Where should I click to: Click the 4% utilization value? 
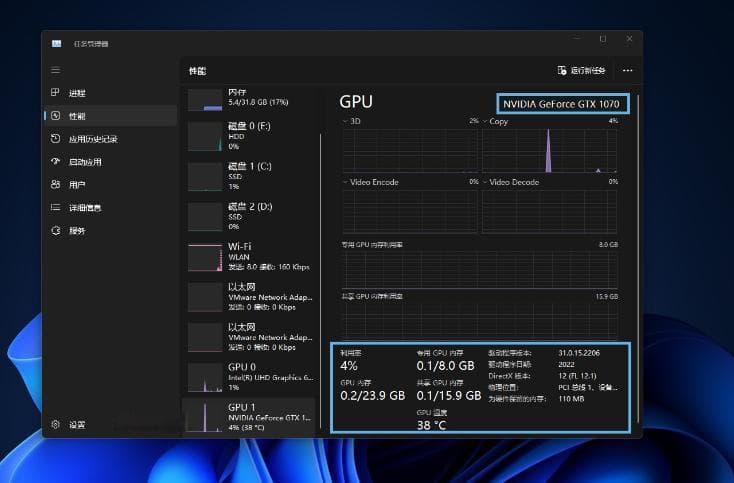(x=349, y=366)
